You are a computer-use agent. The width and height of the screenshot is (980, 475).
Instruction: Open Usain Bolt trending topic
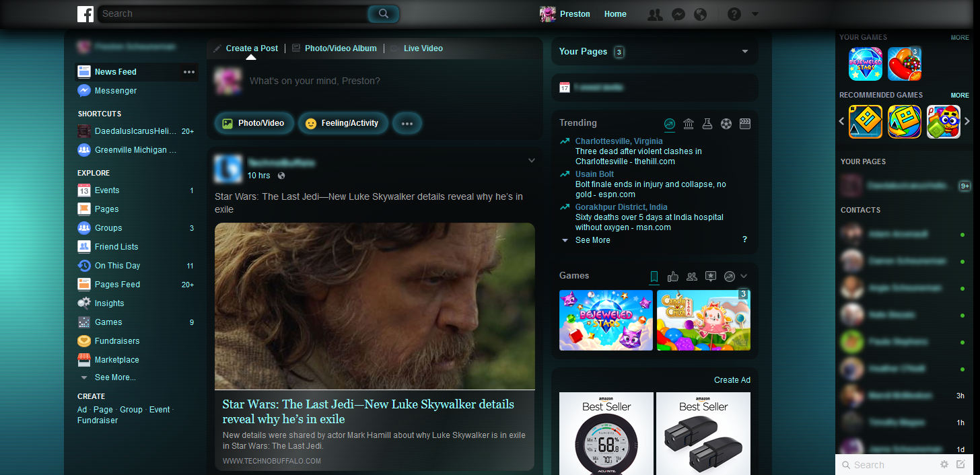coord(594,174)
